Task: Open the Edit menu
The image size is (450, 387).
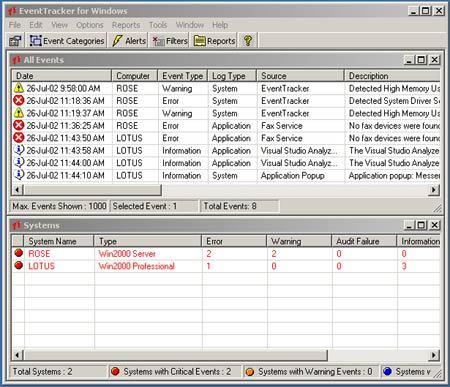Action: [36, 25]
